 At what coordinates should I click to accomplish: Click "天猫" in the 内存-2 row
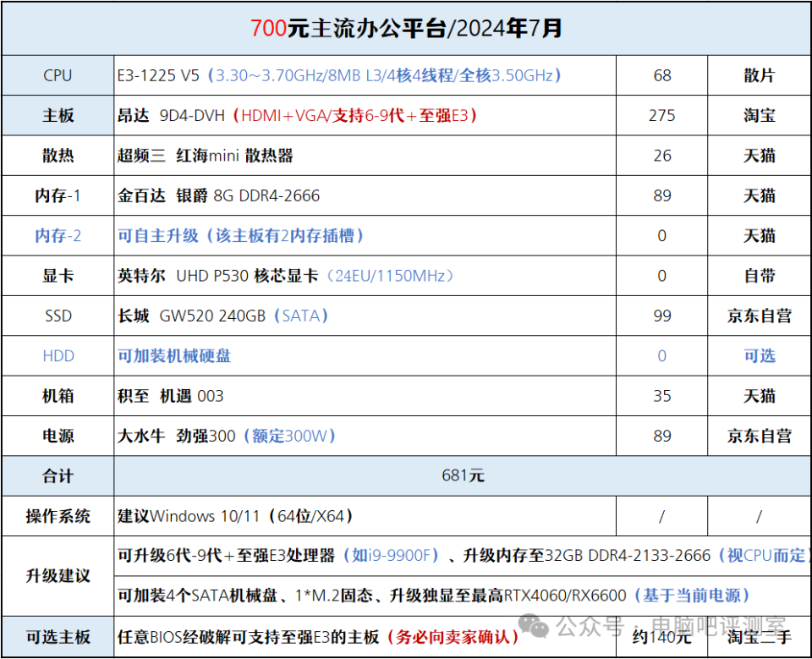(x=760, y=236)
